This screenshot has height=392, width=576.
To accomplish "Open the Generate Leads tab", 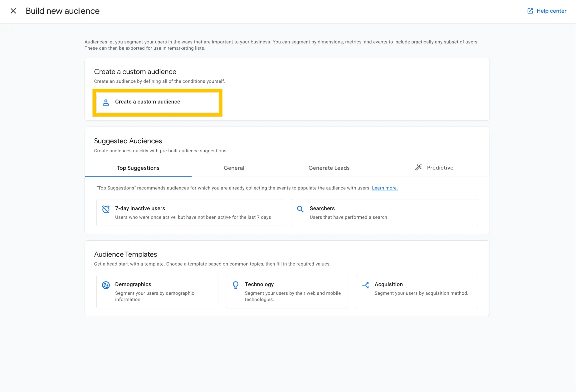I will point(329,168).
